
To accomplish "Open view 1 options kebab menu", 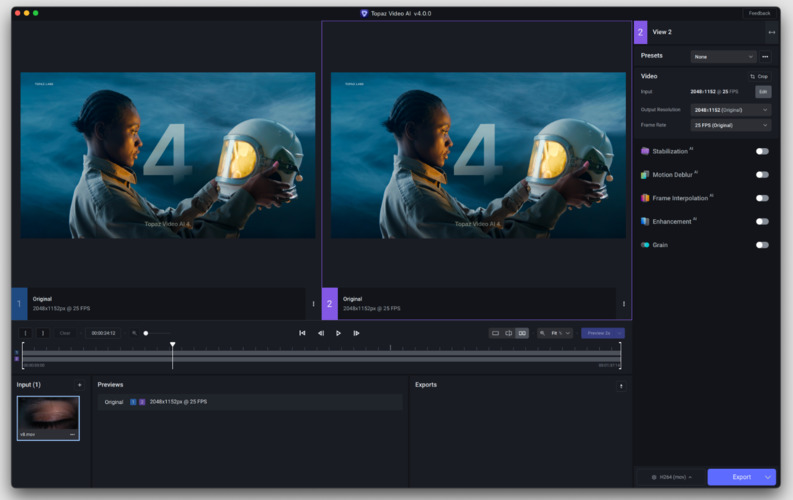I will tap(314, 304).
